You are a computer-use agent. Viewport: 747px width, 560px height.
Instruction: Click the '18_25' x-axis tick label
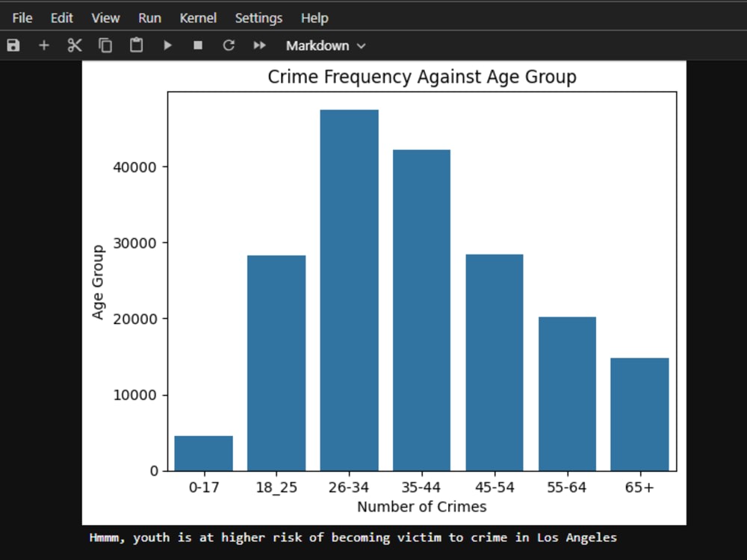[276, 488]
